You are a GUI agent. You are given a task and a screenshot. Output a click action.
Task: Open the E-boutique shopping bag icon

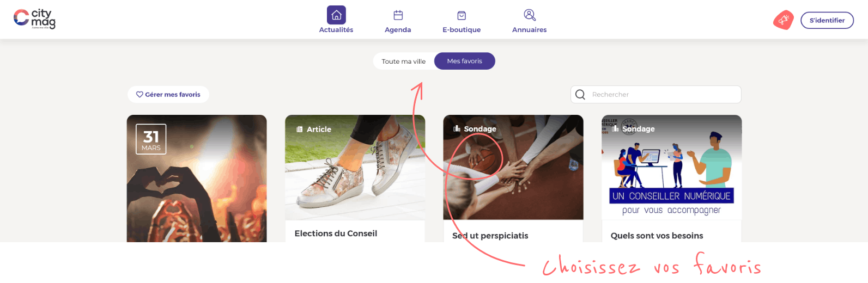tap(462, 15)
